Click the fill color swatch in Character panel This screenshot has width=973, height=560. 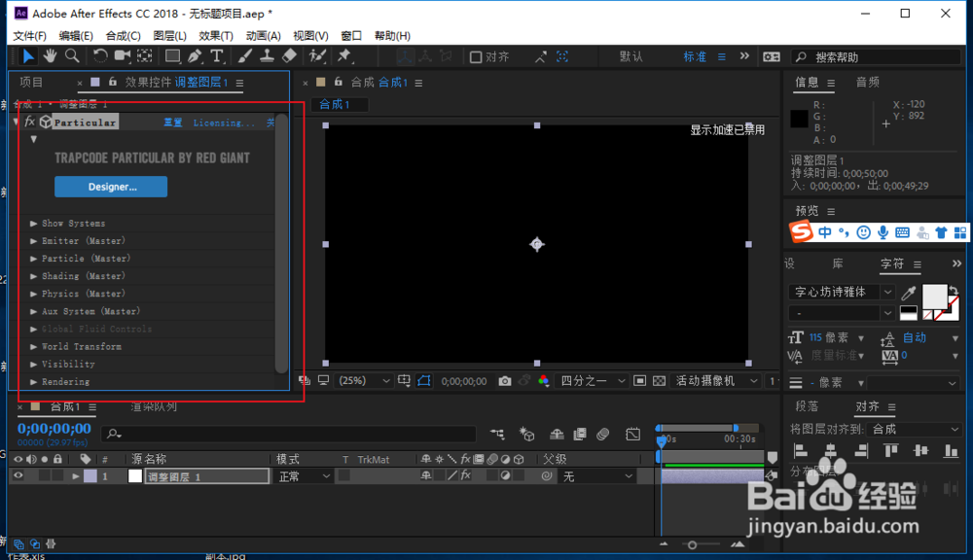coord(934,297)
